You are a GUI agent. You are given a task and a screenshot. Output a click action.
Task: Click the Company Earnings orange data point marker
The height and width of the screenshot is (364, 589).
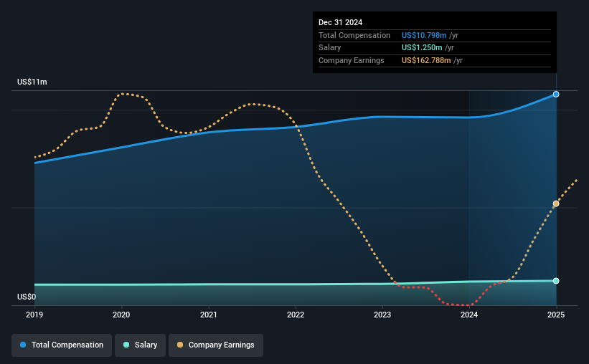point(556,203)
